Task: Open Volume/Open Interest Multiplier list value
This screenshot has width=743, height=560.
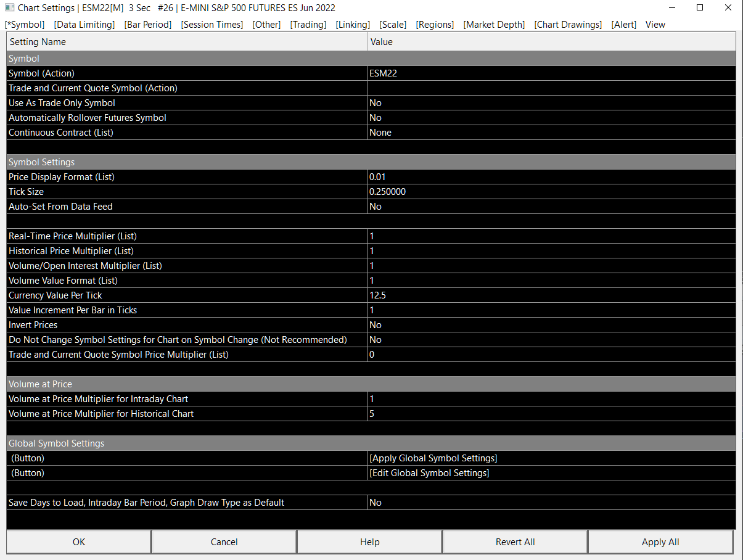Action: pyautogui.click(x=551, y=266)
